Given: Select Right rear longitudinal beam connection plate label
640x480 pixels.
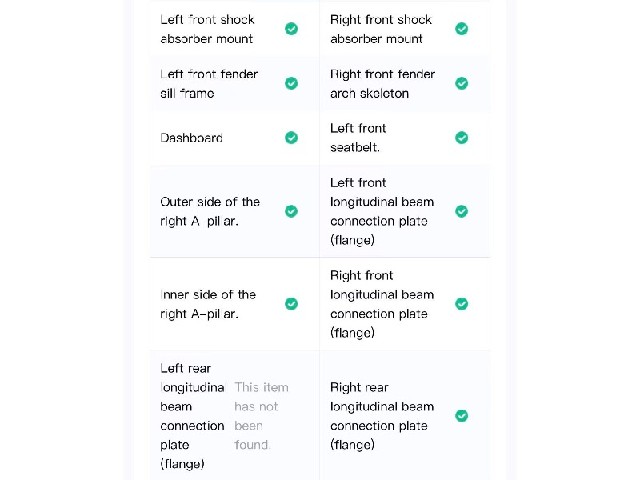Looking at the screenshot, I should (382, 416).
